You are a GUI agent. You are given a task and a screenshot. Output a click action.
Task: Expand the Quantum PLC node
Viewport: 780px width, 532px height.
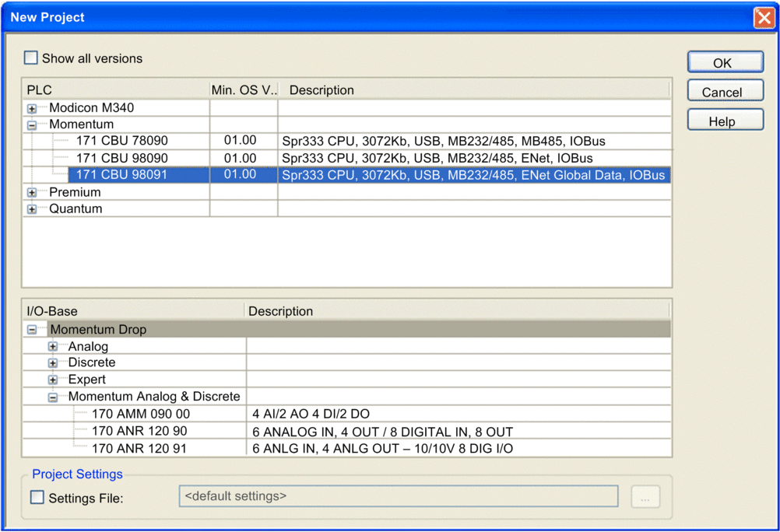point(32,209)
